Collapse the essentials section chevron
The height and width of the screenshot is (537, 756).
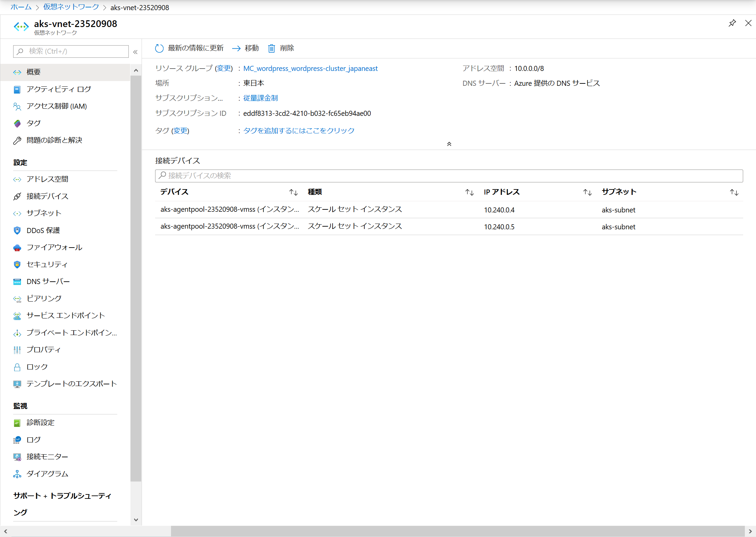pos(449,144)
